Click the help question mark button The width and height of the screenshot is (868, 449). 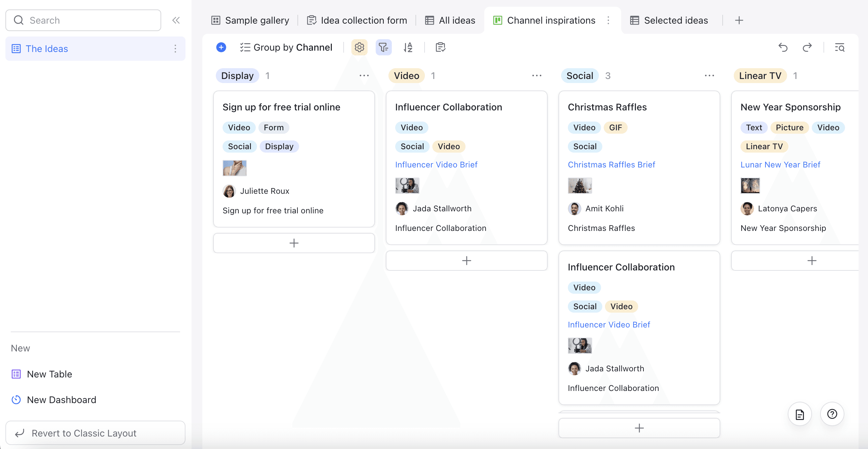(832, 414)
